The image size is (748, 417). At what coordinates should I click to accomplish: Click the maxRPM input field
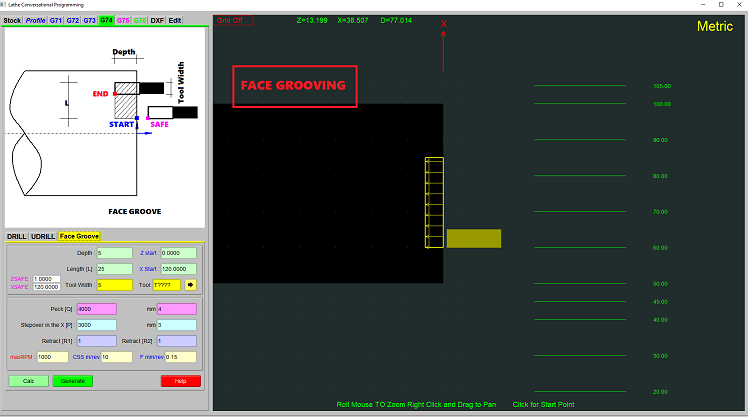point(53,356)
